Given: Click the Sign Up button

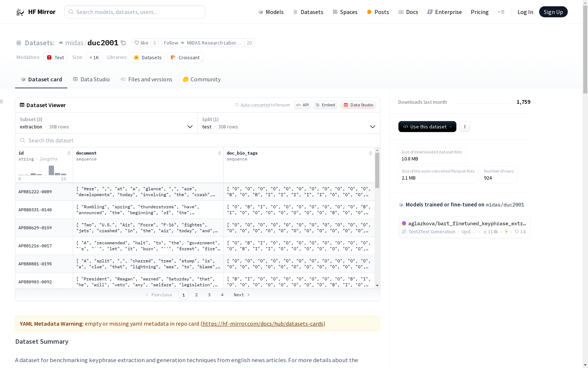Looking at the screenshot, I should (x=553, y=12).
